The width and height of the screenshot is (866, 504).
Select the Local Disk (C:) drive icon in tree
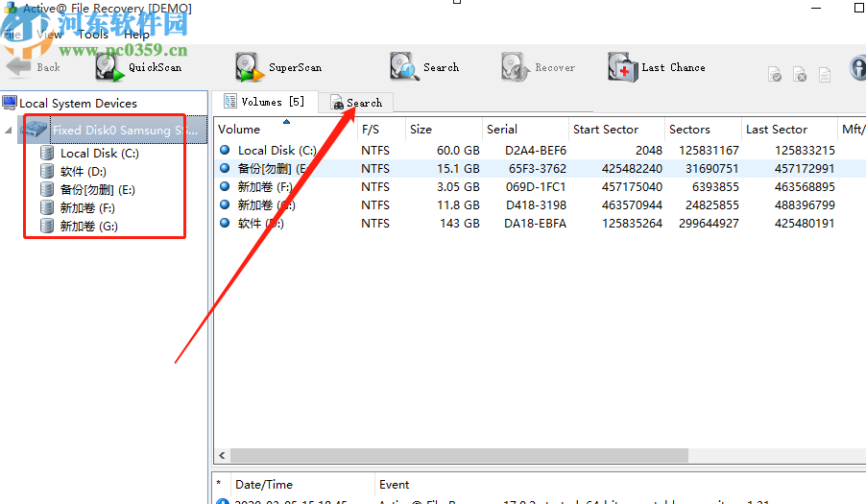click(47, 153)
